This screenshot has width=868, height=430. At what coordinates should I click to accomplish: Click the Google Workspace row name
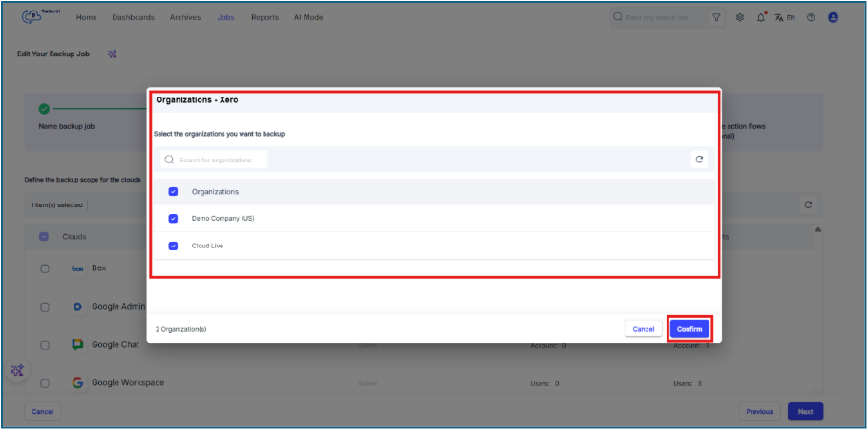(x=128, y=383)
